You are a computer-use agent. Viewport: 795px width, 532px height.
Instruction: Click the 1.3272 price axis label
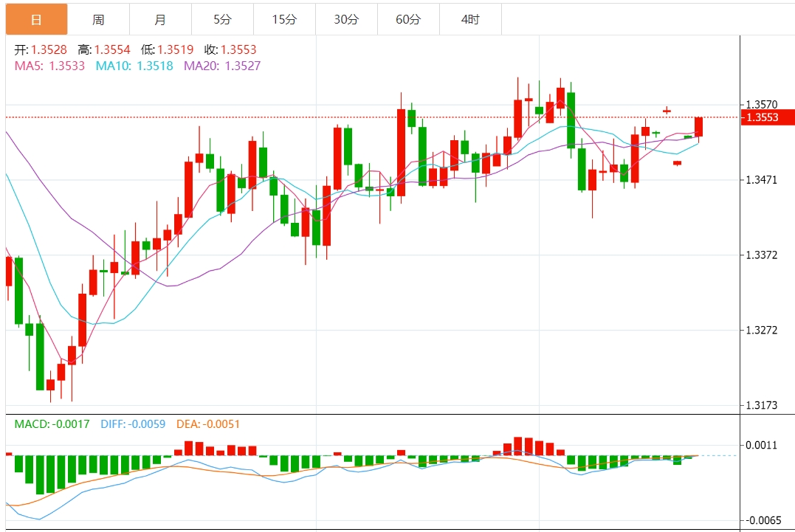click(x=762, y=331)
